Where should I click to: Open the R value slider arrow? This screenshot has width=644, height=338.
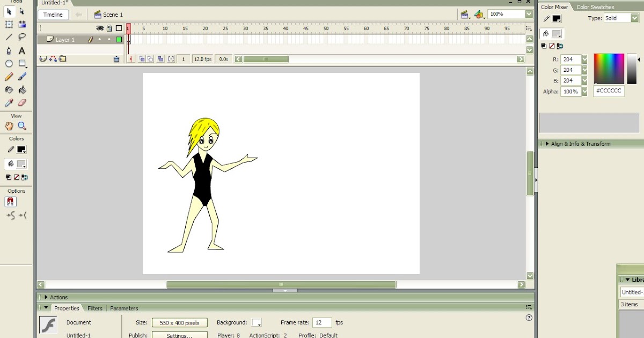[x=584, y=60]
